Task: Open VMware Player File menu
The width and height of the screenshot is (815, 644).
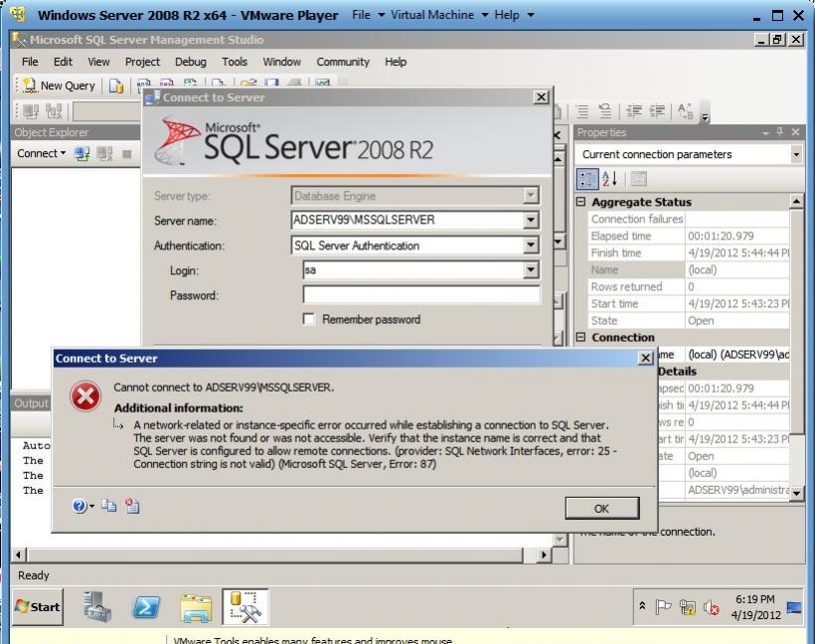Action: [368, 15]
